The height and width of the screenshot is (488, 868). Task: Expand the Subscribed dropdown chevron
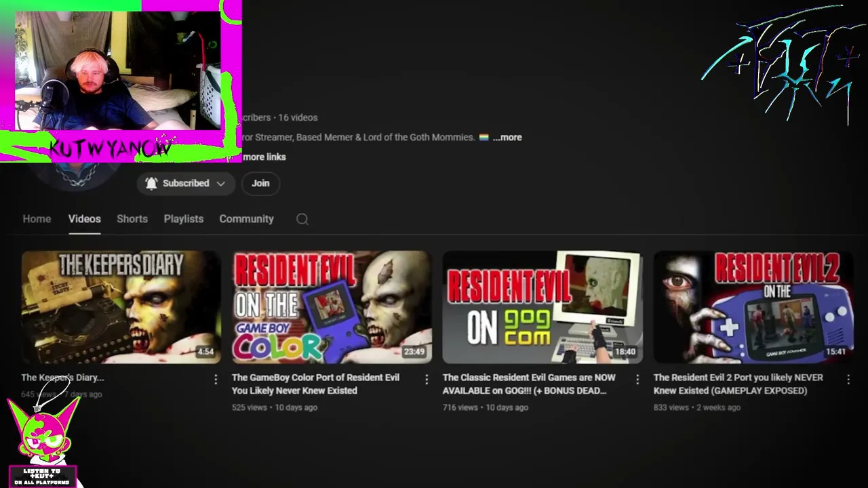pos(220,183)
